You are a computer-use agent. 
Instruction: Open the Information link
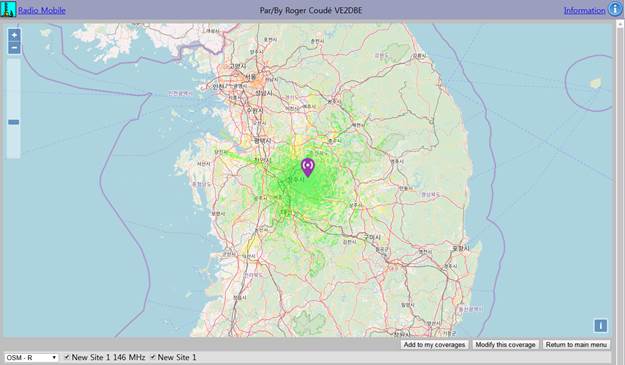pyautogui.click(x=584, y=11)
